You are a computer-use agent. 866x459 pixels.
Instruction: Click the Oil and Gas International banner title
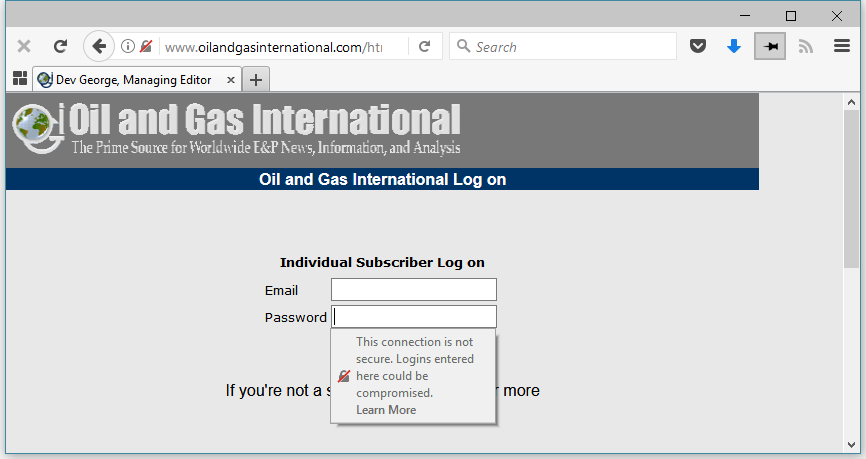(264, 119)
